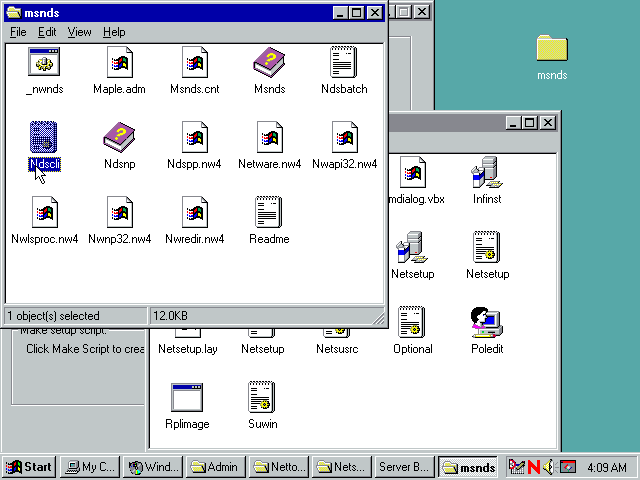The height and width of the screenshot is (480, 640).
Task: Select the Ndsbatch text file icon
Action: click(344, 62)
